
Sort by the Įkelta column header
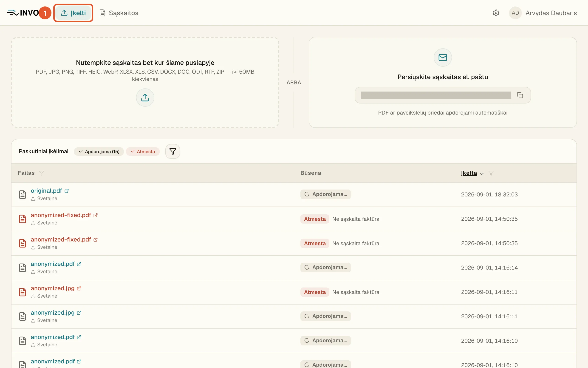click(469, 173)
